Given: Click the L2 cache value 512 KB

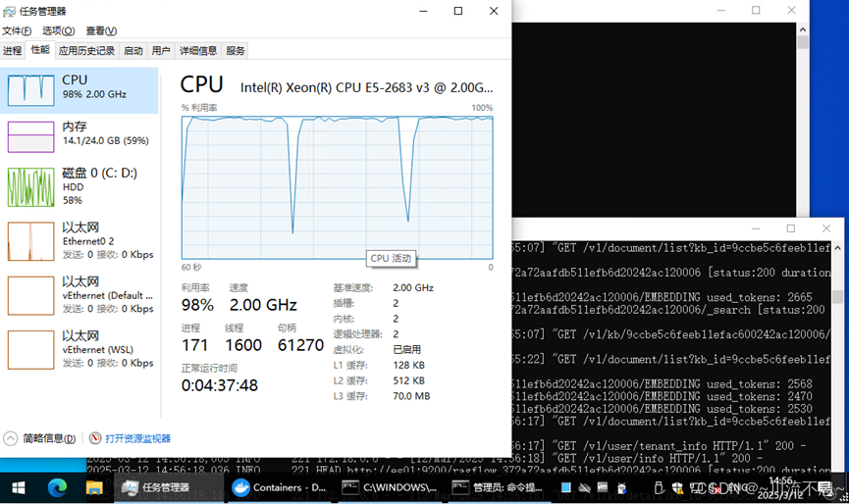Looking at the screenshot, I should [409, 380].
